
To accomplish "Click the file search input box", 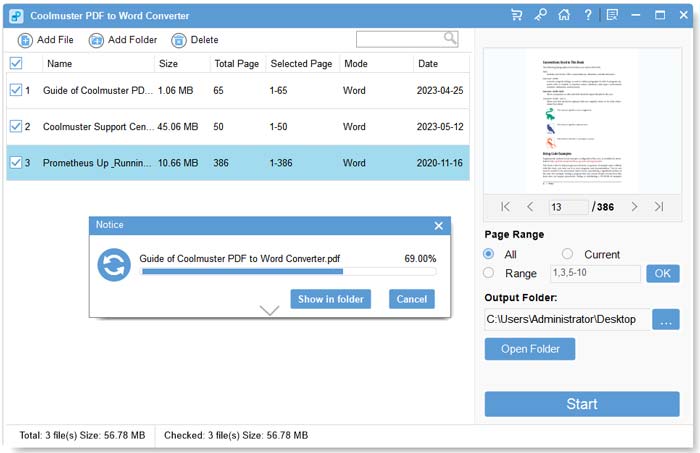I will [400, 39].
